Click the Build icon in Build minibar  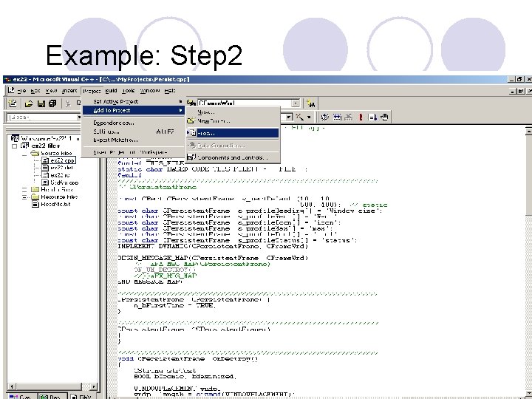(337, 117)
